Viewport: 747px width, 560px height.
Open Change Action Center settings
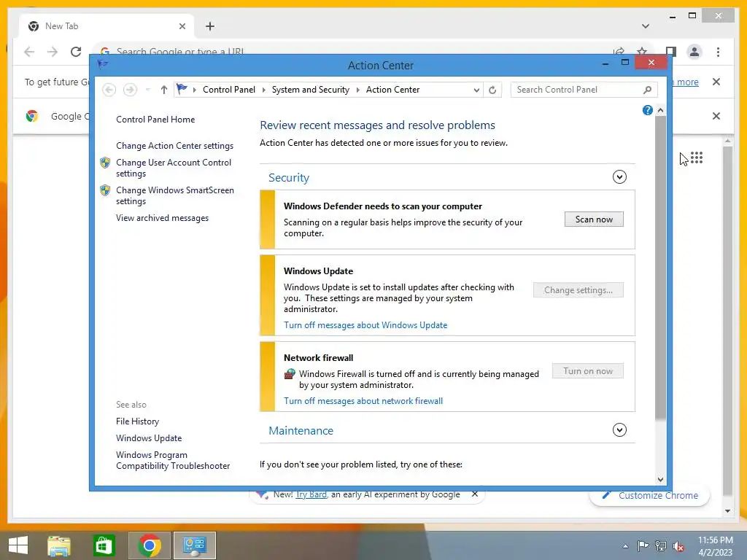(174, 146)
